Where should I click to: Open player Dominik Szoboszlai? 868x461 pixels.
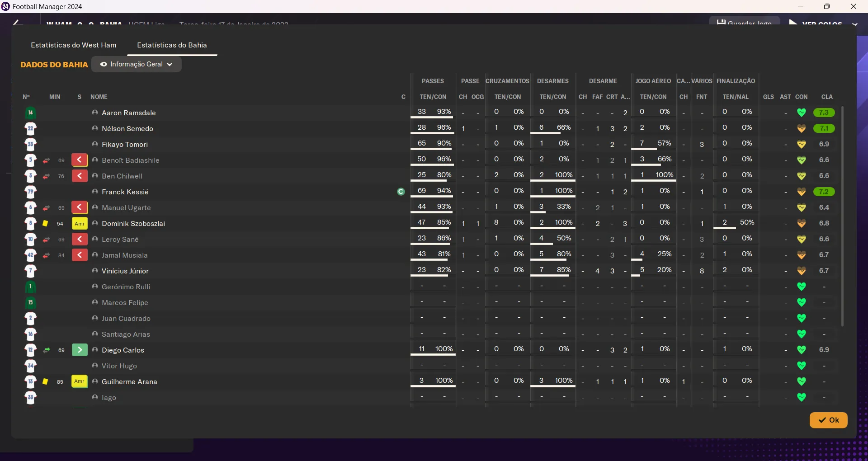133,224
